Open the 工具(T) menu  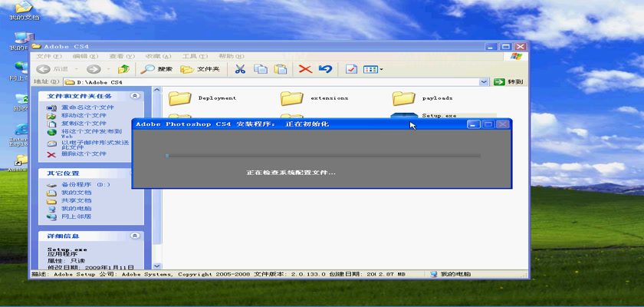pyautogui.click(x=195, y=56)
